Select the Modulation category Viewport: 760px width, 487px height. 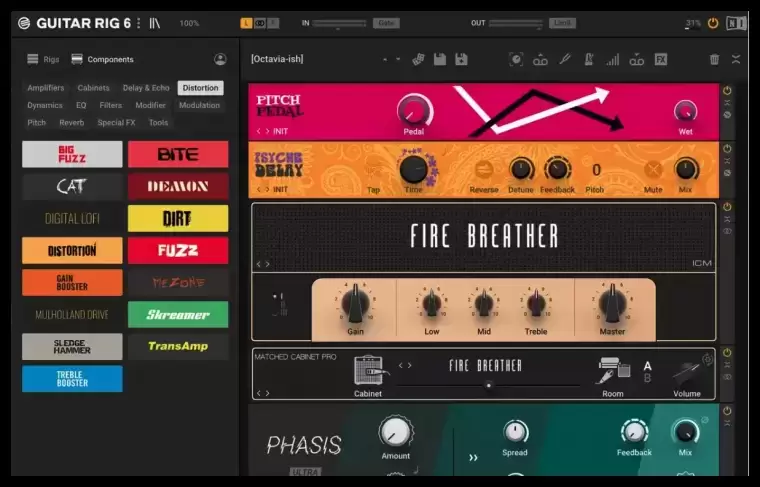pyautogui.click(x=199, y=105)
